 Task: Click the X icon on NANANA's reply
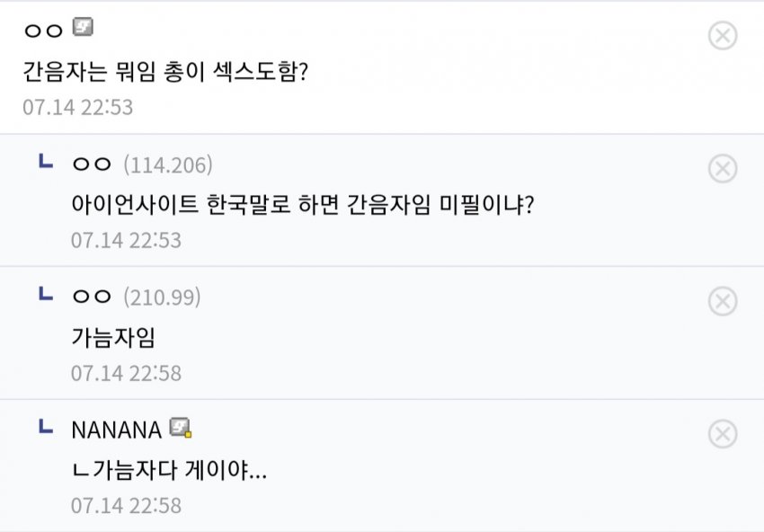[723, 434]
